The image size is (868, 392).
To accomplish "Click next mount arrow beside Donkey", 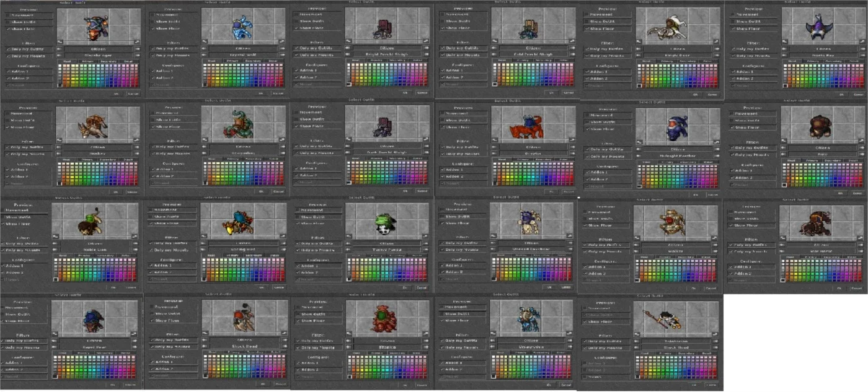I will [x=137, y=154].
